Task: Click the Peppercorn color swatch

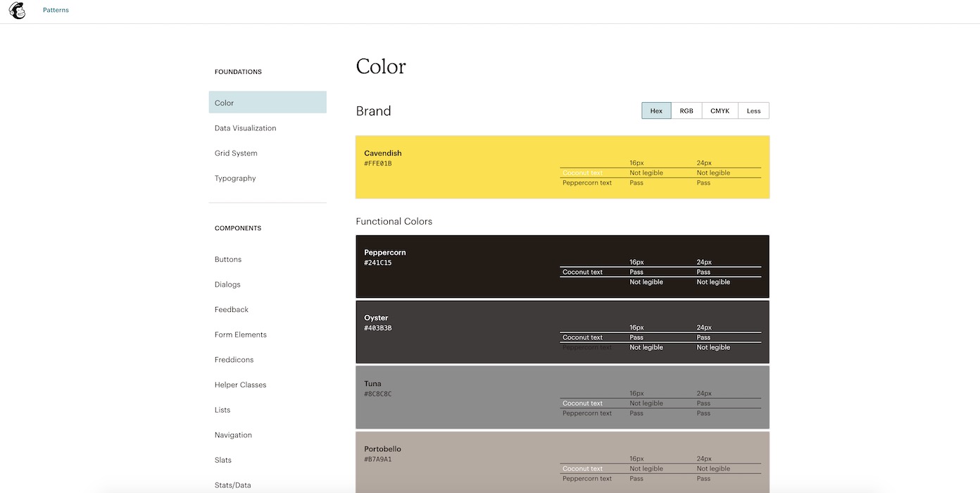Action: pos(563,266)
